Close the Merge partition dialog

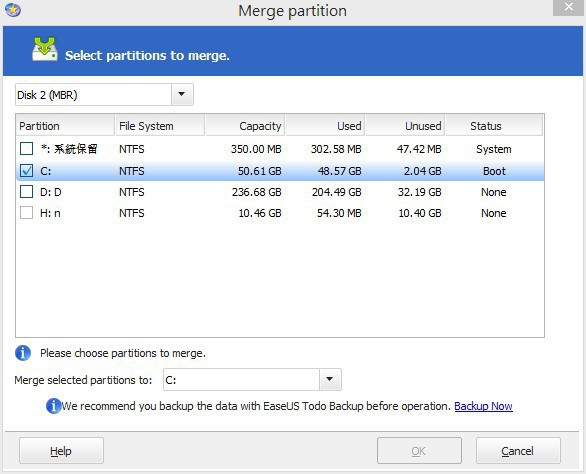(x=568, y=7)
